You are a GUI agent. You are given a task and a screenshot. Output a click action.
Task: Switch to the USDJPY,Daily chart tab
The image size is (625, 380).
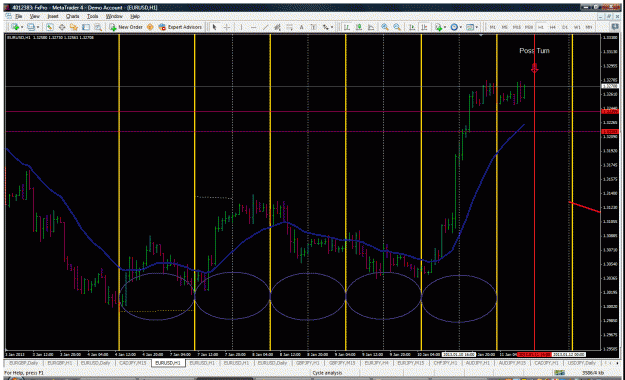pos(582,363)
